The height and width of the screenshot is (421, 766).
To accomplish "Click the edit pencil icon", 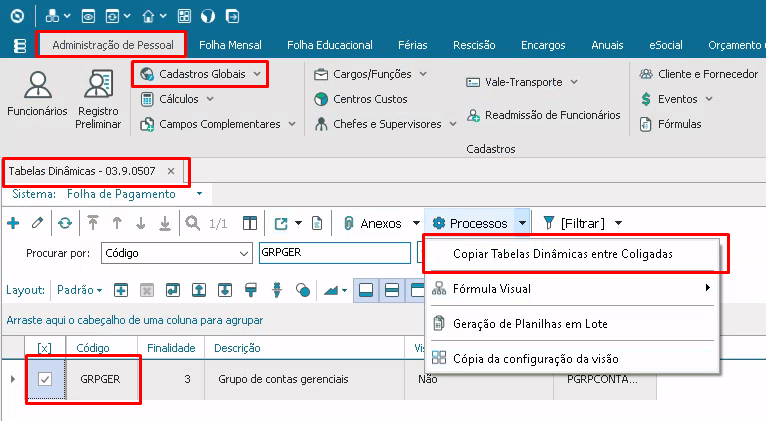I will 37,223.
